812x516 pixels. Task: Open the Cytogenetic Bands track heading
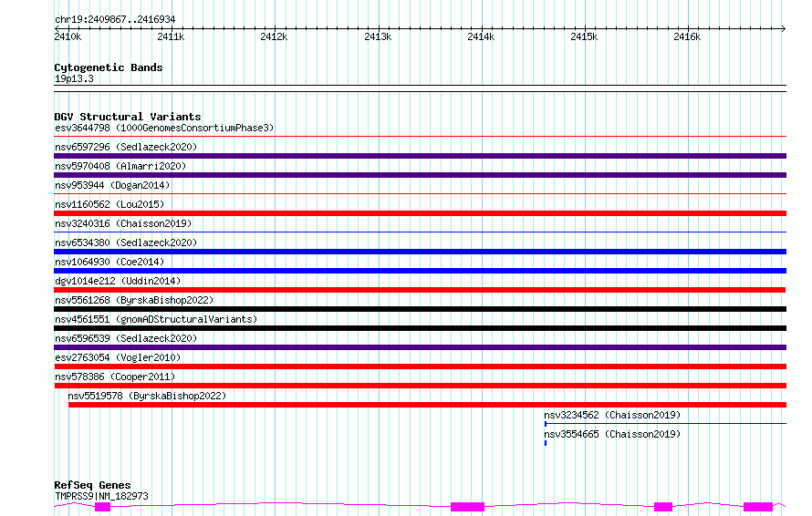(109, 67)
